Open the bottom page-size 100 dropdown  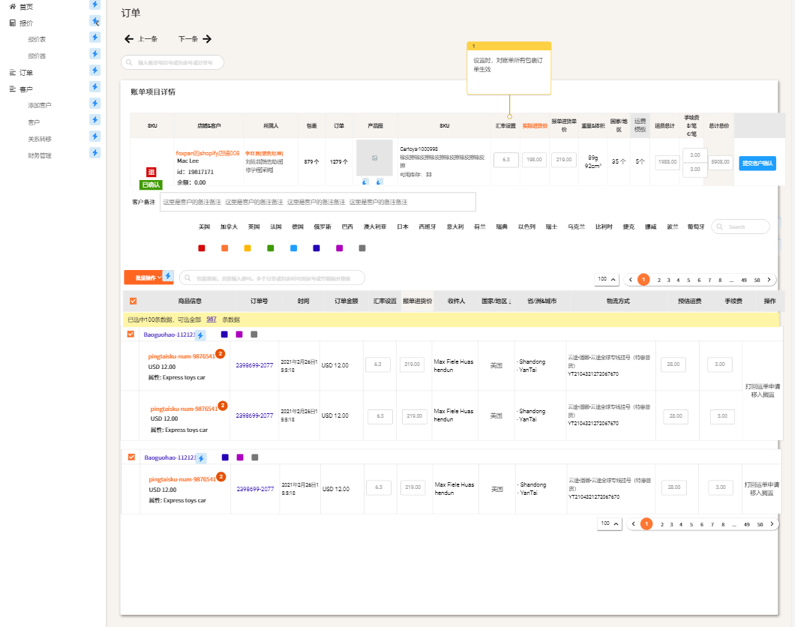pos(609,523)
